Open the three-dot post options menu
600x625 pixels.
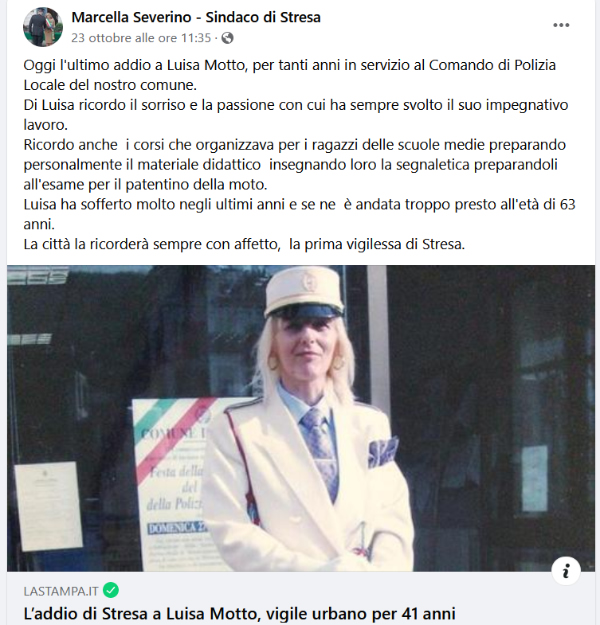coord(561,25)
